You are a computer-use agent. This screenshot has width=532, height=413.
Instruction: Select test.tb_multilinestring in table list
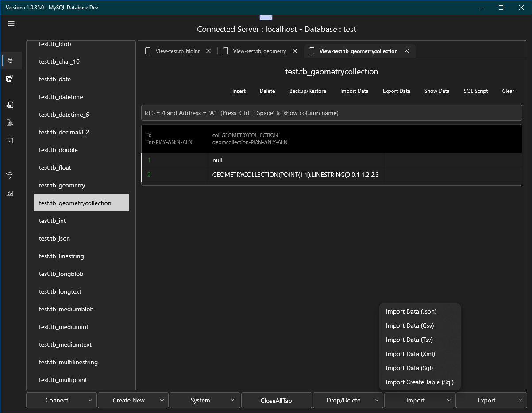point(81,362)
